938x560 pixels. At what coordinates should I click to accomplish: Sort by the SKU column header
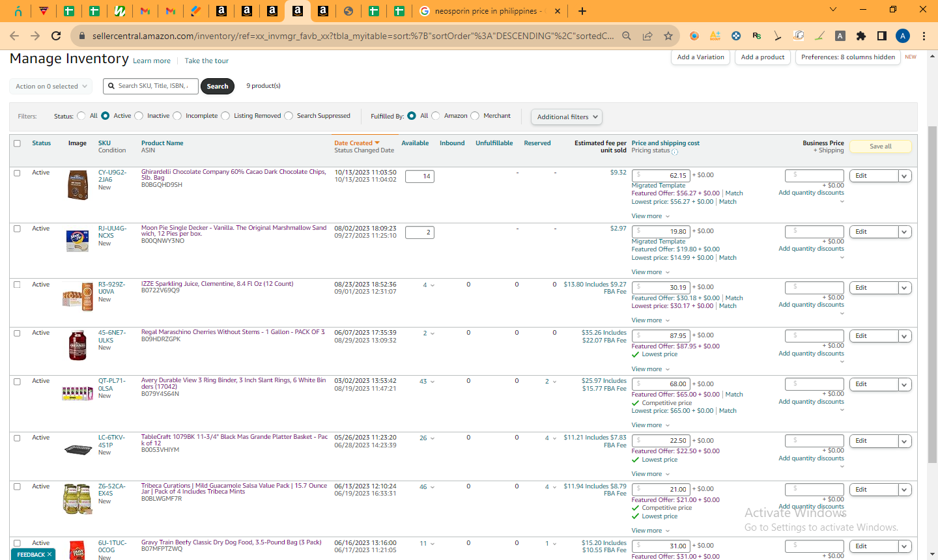point(104,143)
